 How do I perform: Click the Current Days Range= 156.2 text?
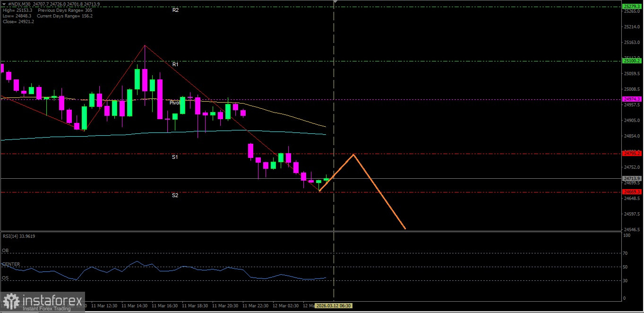(x=65, y=16)
